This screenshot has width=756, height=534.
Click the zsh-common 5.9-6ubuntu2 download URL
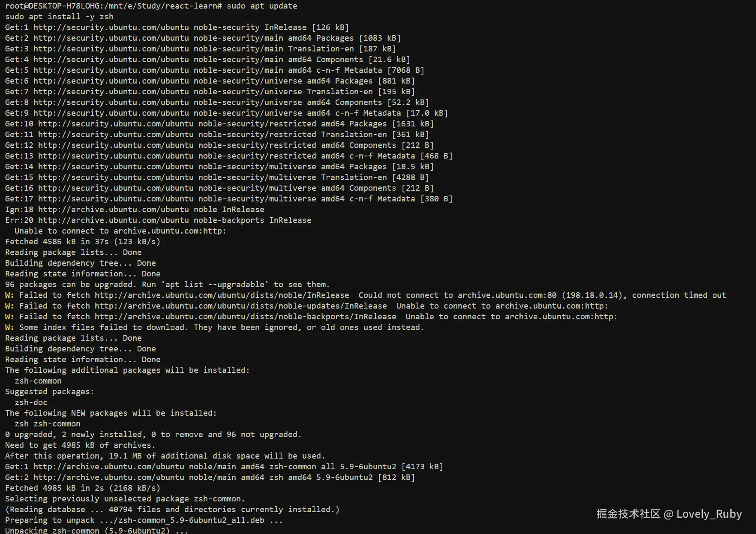pyautogui.click(x=108, y=467)
